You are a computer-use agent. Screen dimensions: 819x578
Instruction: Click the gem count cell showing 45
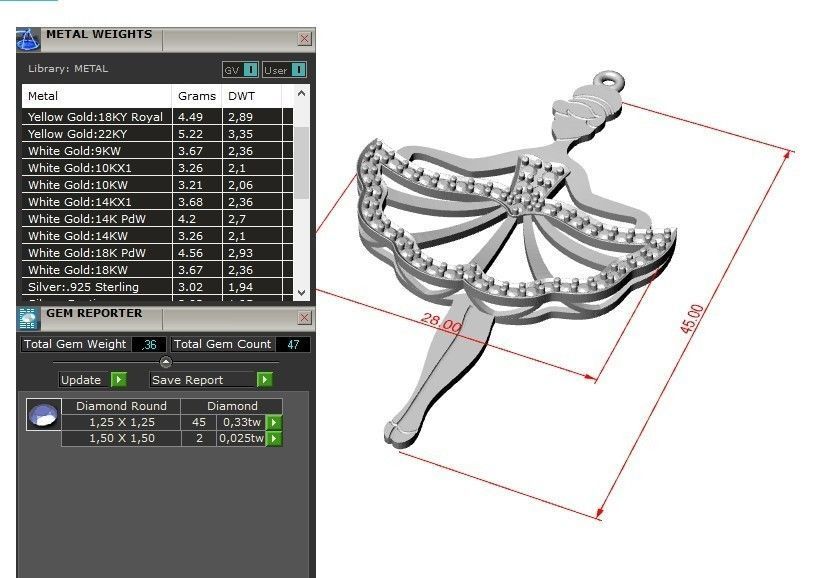coord(198,422)
